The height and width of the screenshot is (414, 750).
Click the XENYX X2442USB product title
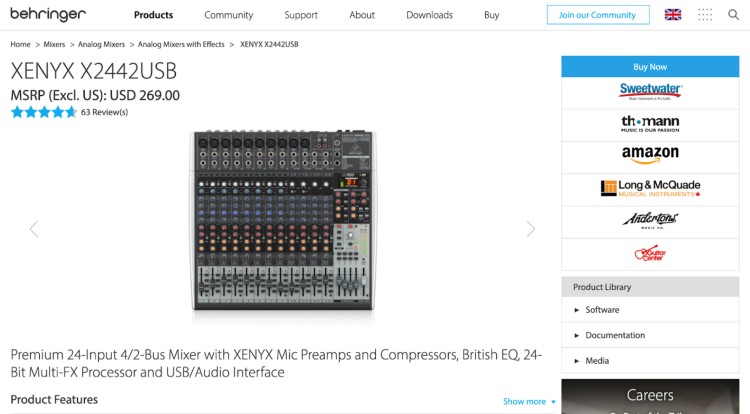pos(94,71)
